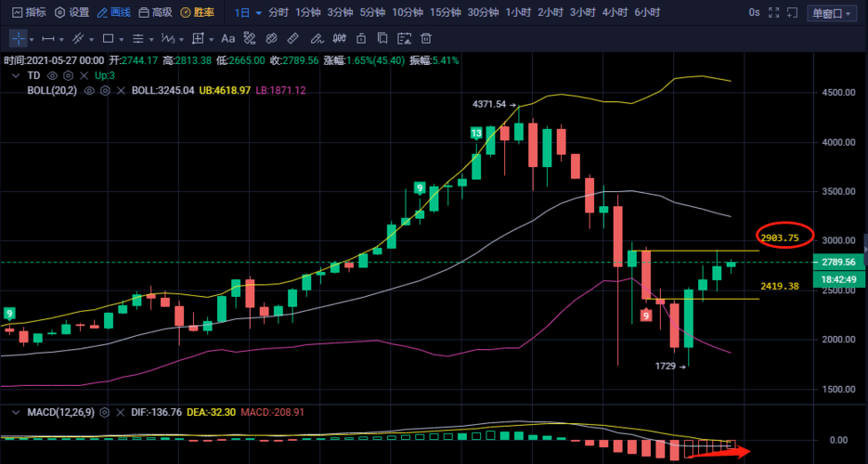Open the 单窗口 window layout dropdown
This screenshot has height=464, width=868.
click(x=832, y=13)
